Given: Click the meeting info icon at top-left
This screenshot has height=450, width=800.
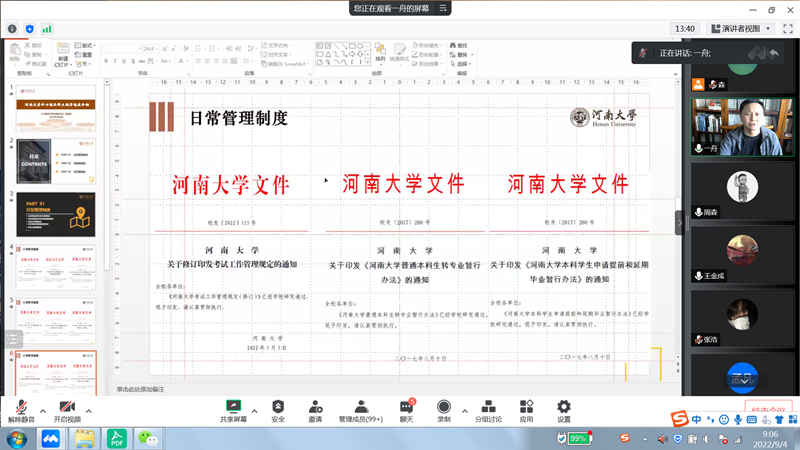Looking at the screenshot, I should (13, 29).
